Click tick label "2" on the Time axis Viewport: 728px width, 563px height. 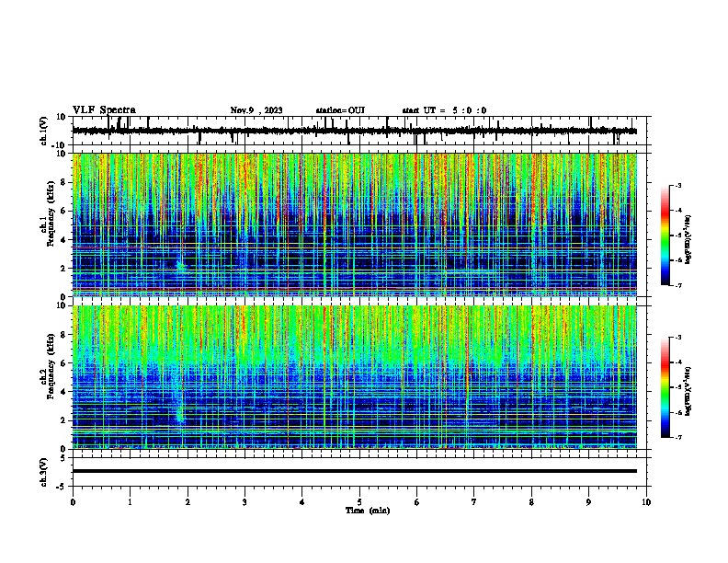(x=188, y=502)
